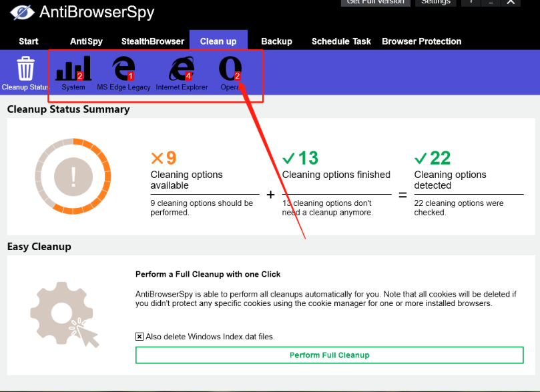Click the gear with cursor illustration
540x392 pixels.
64,315
